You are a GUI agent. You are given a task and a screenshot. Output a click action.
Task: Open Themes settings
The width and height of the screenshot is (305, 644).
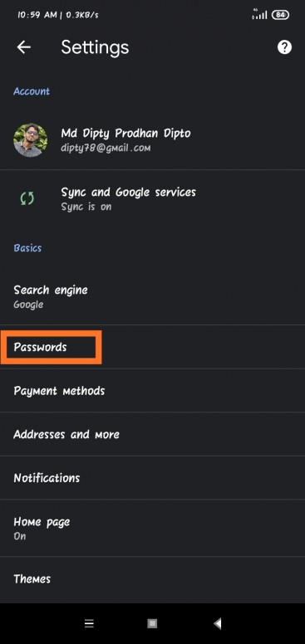click(153, 579)
